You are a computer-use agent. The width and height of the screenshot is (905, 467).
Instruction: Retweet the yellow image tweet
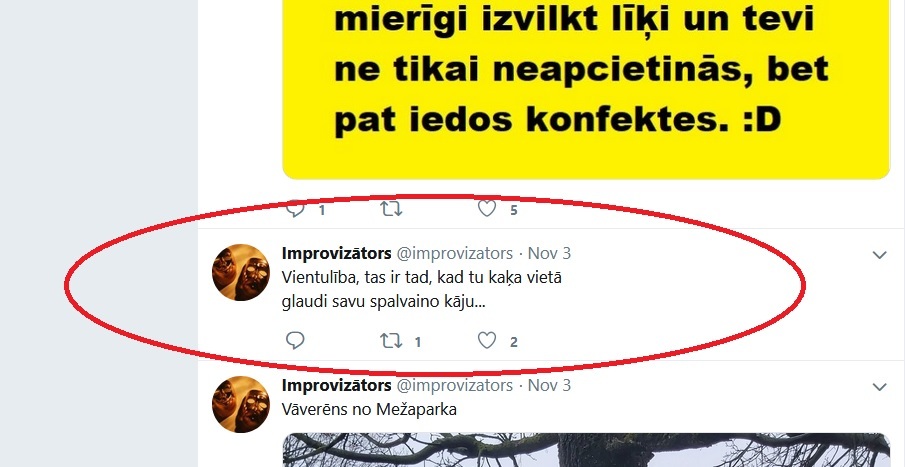(391, 209)
